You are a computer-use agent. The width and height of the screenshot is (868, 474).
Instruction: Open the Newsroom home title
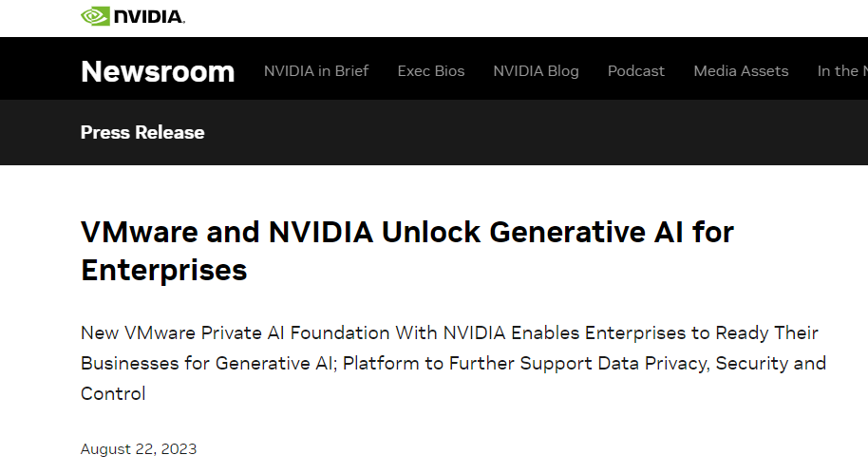tap(158, 72)
